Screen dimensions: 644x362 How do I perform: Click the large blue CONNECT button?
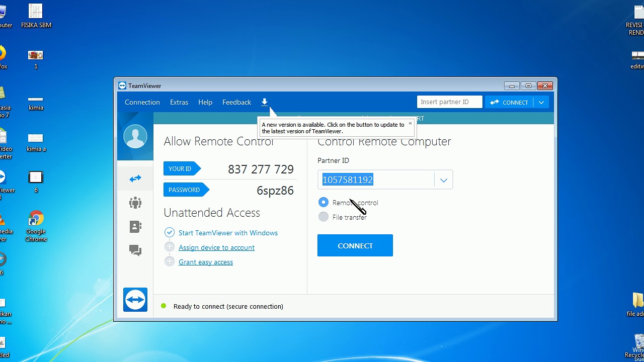click(355, 245)
